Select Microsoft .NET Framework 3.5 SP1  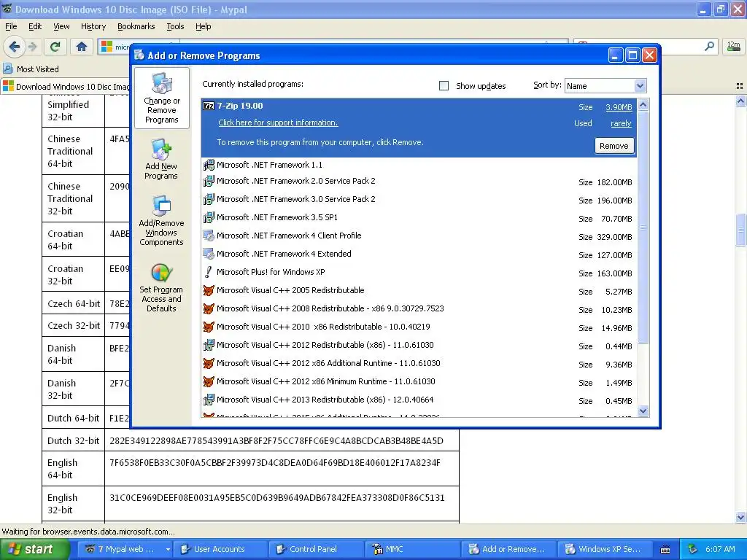point(419,218)
